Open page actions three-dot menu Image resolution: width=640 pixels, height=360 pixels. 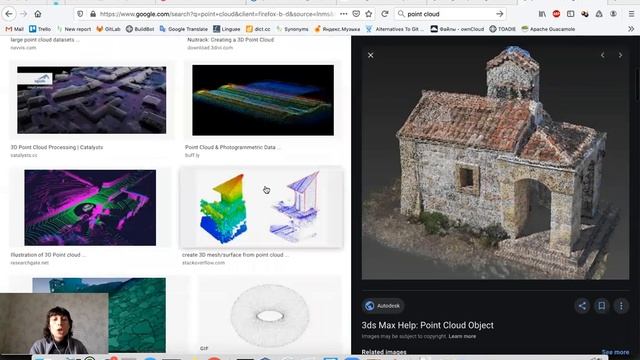point(344,14)
